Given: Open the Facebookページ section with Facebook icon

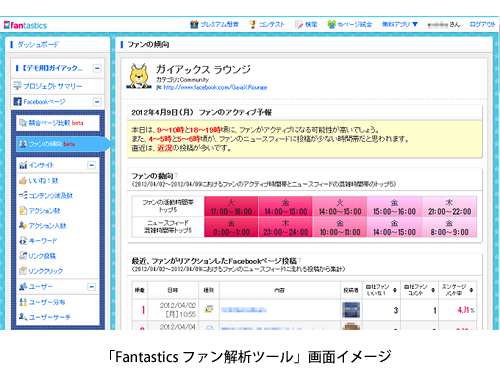Looking at the screenshot, I should pyautogui.click(x=39, y=102).
